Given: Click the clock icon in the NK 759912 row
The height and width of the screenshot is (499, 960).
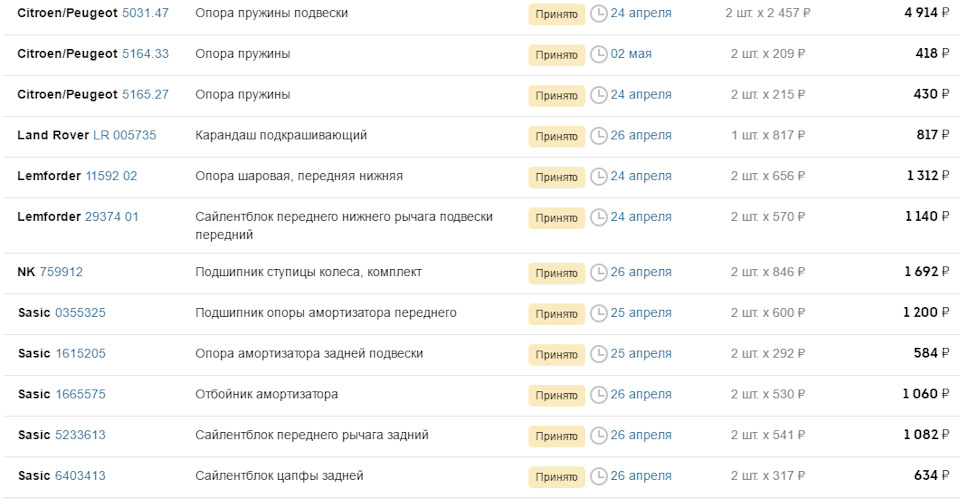Looking at the screenshot, I should tap(599, 272).
